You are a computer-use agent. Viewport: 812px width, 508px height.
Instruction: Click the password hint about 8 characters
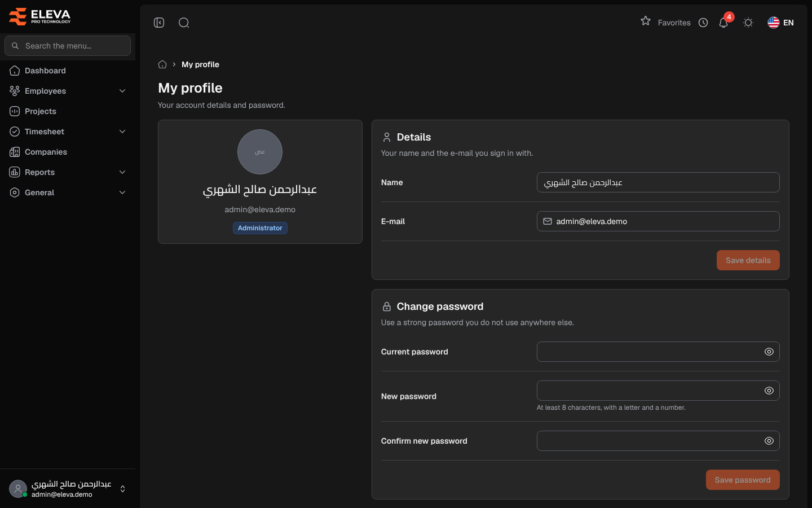click(x=611, y=408)
